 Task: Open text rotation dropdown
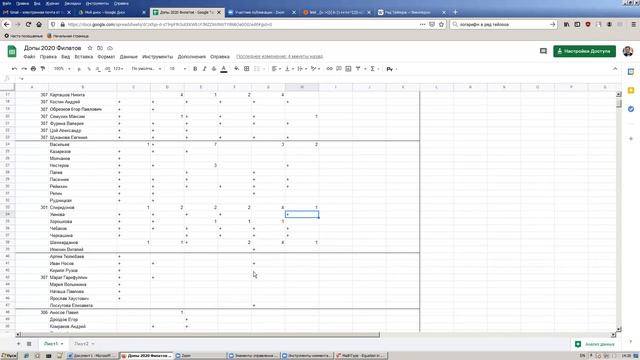coord(315,69)
